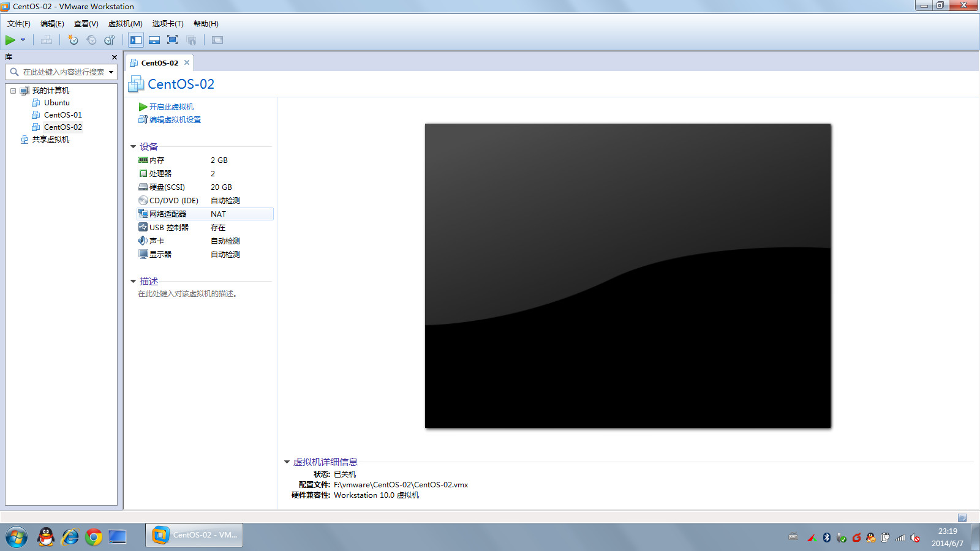Revert to snapshot toolbar icon

coord(91,40)
